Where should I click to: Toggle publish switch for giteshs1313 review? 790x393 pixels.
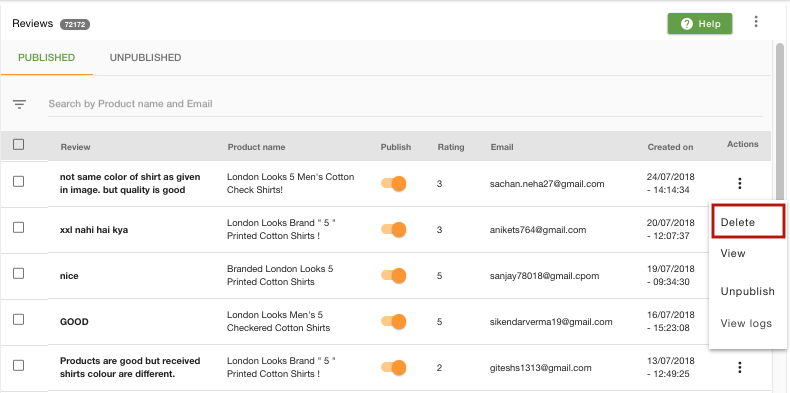coord(394,367)
